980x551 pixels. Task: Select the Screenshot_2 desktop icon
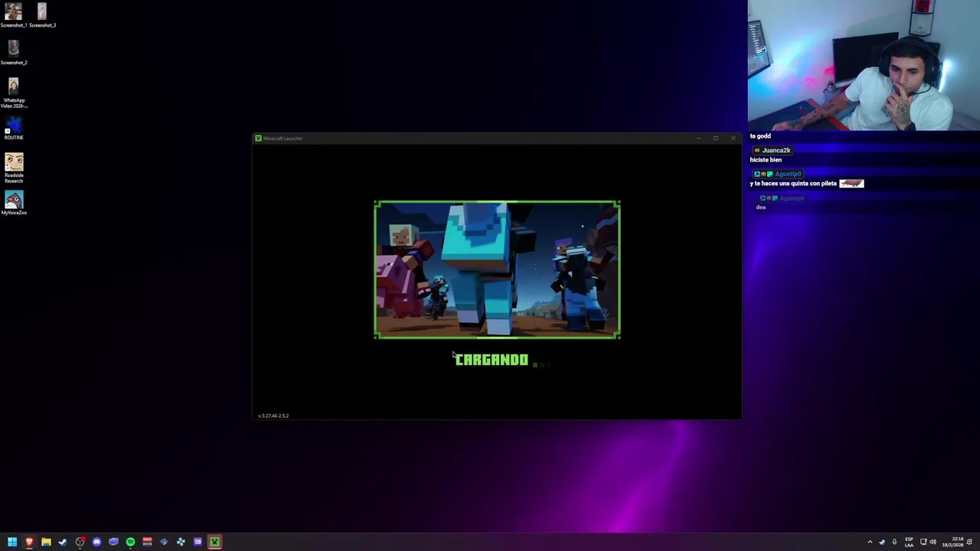(x=13, y=52)
